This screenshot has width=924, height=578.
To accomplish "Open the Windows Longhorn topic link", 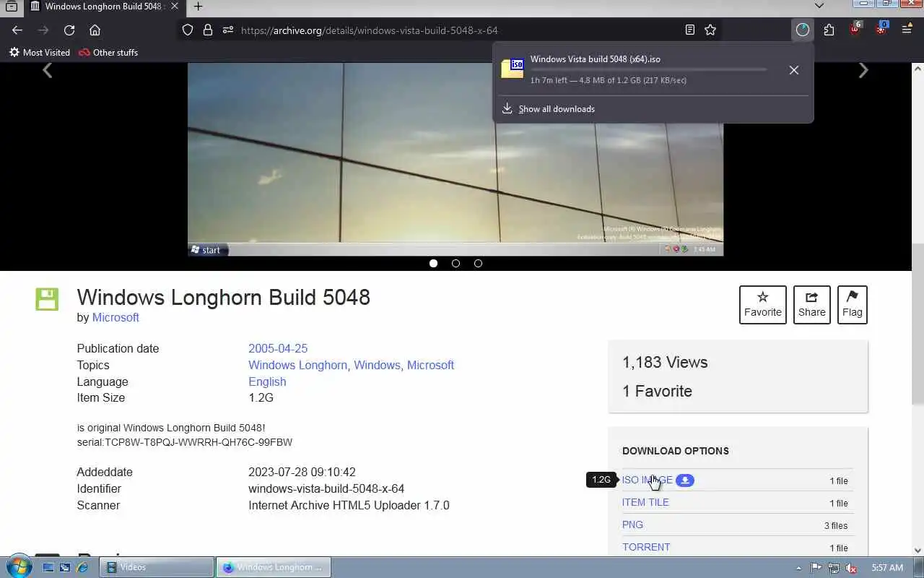I will pos(297,365).
